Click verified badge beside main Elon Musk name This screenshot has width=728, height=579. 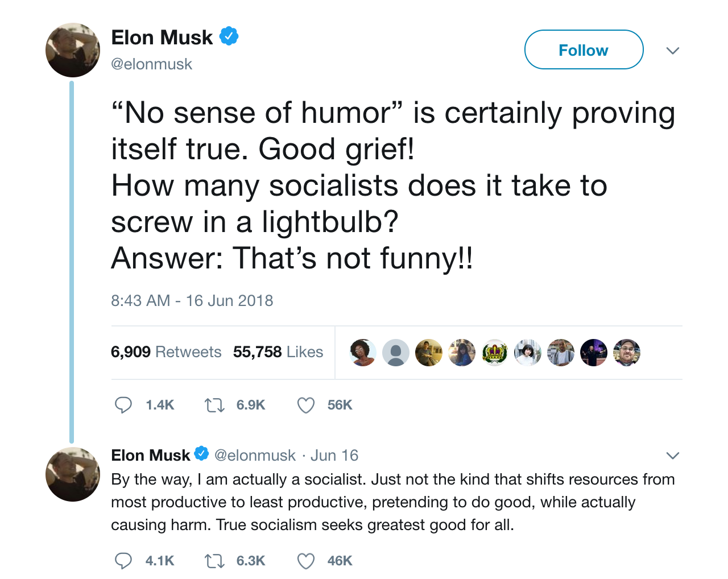(229, 36)
